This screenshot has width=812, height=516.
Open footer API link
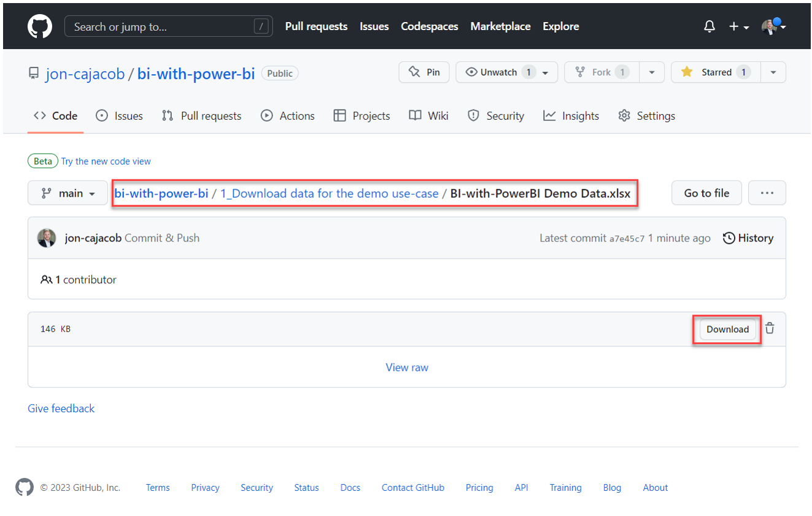(x=522, y=488)
